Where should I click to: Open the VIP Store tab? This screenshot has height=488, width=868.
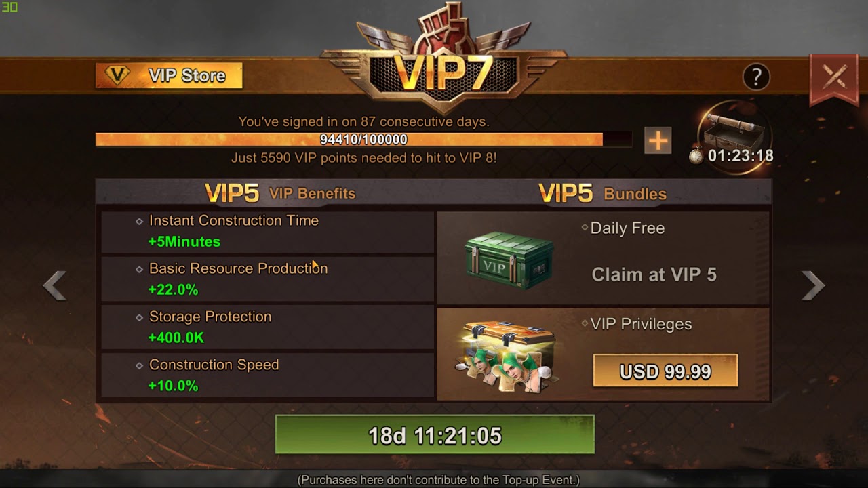169,76
